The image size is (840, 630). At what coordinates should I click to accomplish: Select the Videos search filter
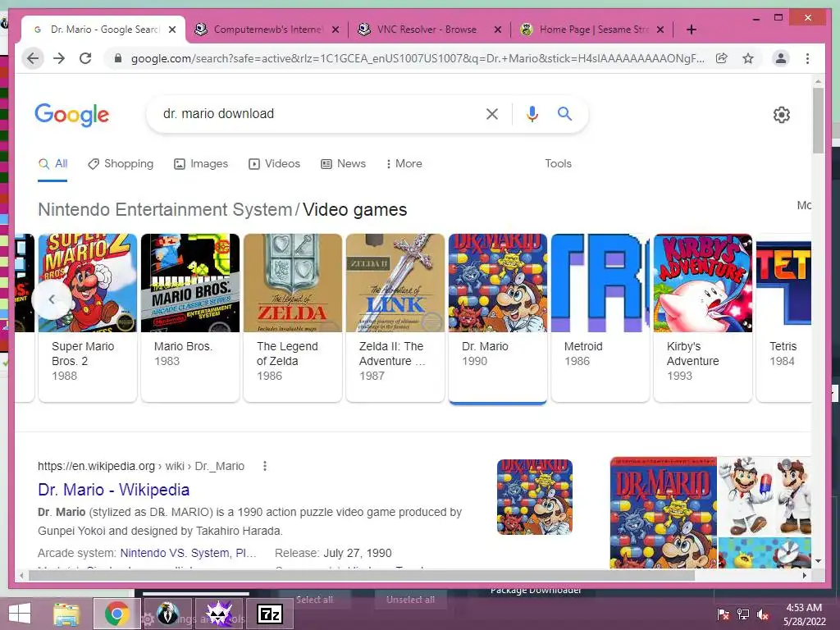tap(274, 164)
